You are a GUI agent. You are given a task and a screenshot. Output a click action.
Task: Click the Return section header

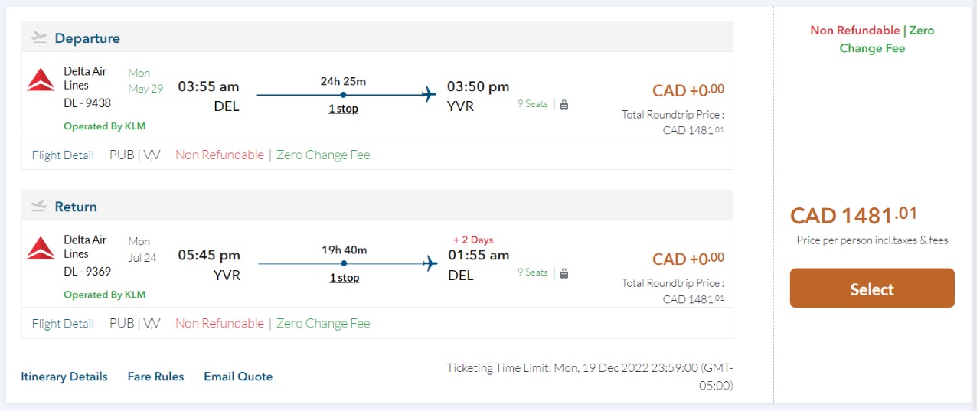click(76, 207)
